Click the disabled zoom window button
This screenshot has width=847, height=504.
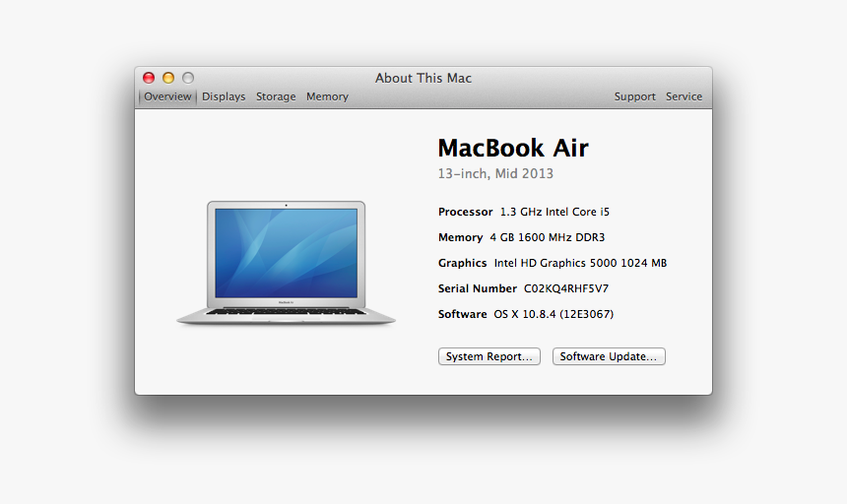point(188,78)
